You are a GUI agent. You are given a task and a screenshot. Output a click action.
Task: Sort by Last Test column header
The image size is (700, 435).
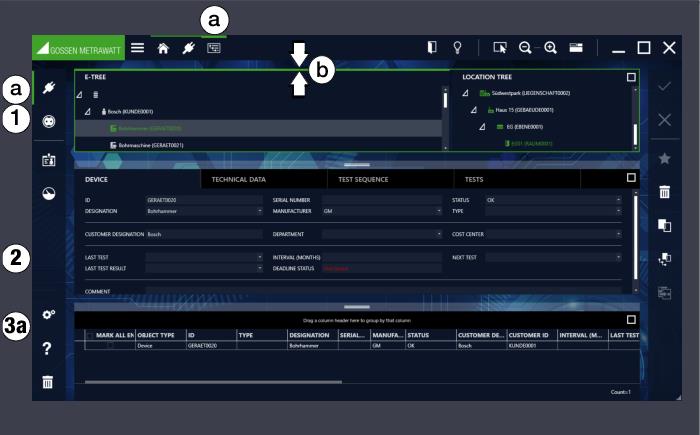pos(624,335)
